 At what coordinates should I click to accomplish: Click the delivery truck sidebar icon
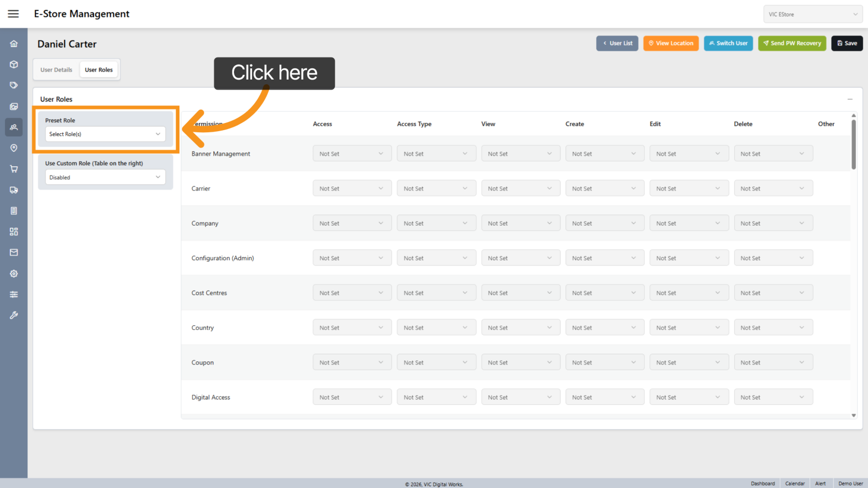tap(14, 190)
